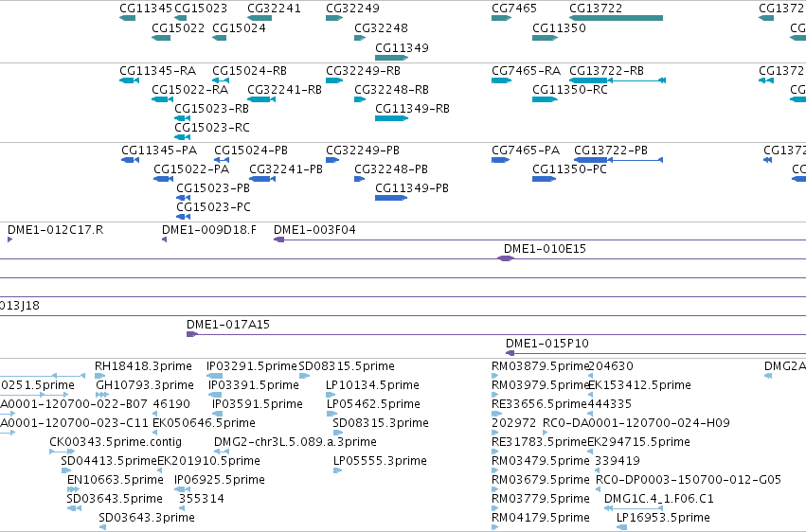Click EST LP10134.5prime
The image size is (806, 532).
372,385
